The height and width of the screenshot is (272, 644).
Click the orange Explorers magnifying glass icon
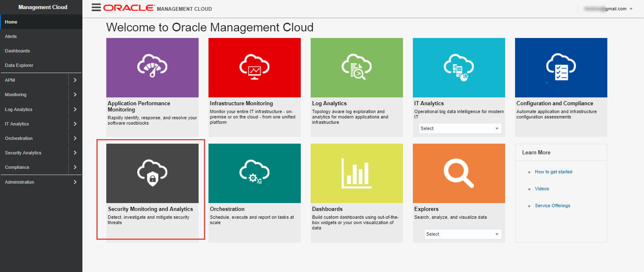point(459,173)
